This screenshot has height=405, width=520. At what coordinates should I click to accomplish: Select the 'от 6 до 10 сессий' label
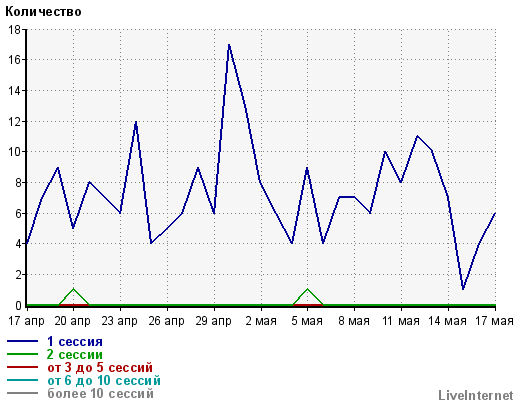coord(104,380)
